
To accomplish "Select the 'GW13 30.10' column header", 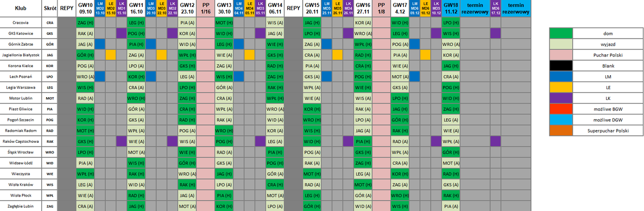I will (x=224, y=9).
